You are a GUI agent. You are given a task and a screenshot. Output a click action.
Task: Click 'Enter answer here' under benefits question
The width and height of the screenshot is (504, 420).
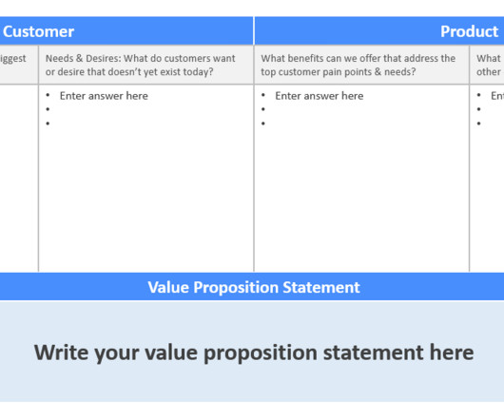pyautogui.click(x=320, y=96)
